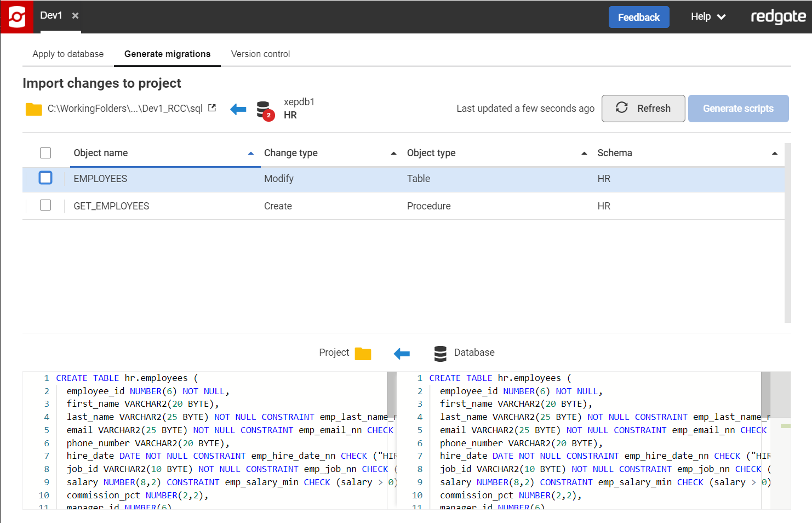This screenshot has height=523, width=812.
Task: Click the Database icon above the right code pane
Action: [x=440, y=354]
